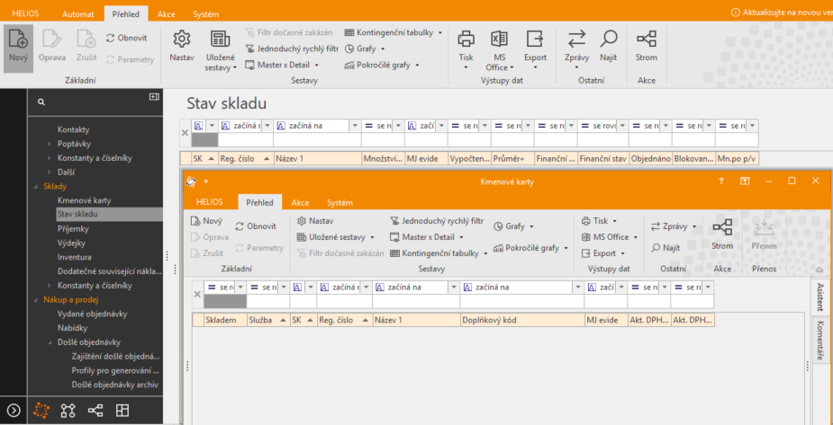Open Výdejky in sidebar

click(x=71, y=243)
